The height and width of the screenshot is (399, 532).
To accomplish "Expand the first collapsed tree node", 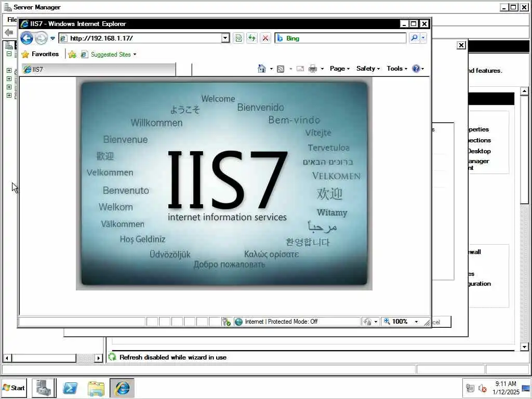I will click(x=9, y=70).
